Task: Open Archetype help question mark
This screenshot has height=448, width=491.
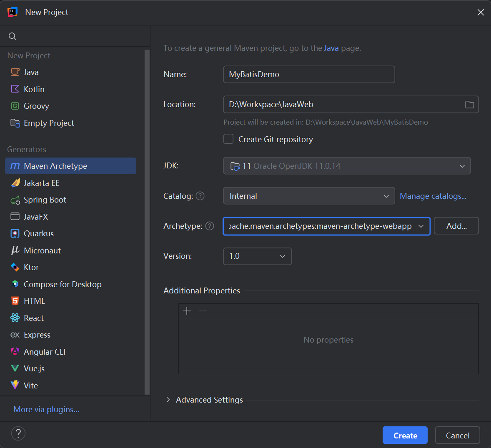Action: tap(210, 226)
